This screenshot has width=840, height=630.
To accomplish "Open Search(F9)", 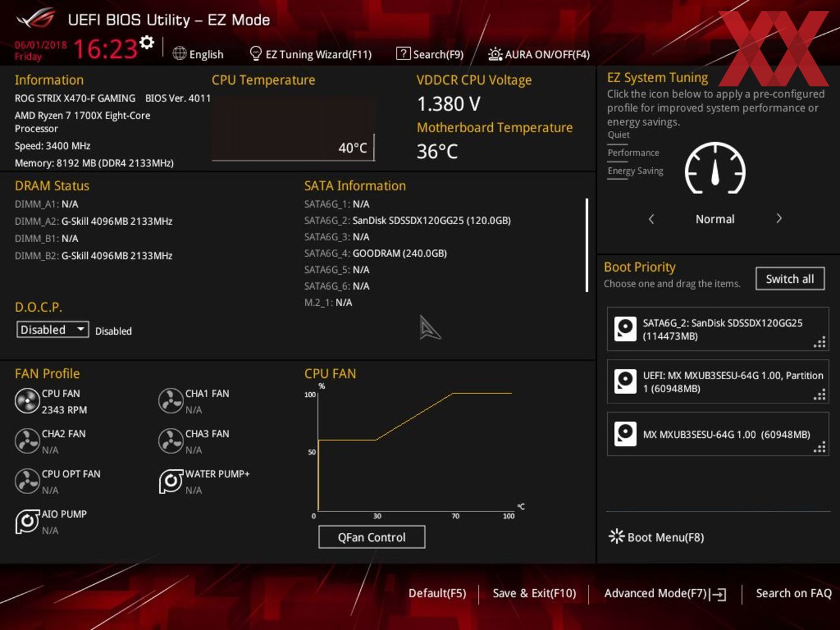I will coord(439,54).
